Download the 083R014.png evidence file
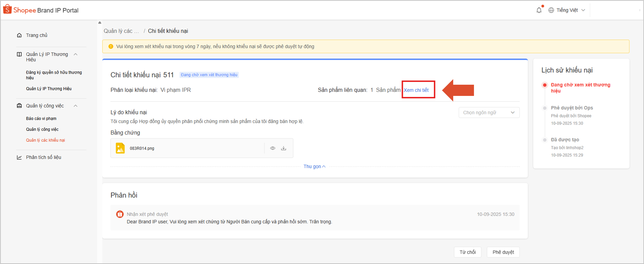 (283, 148)
